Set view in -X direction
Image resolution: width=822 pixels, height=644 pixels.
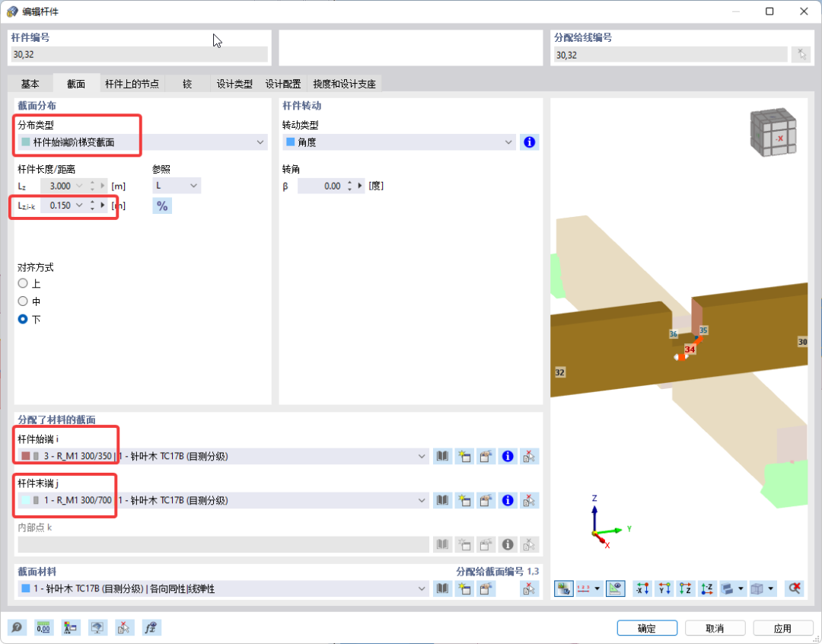pos(642,588)
